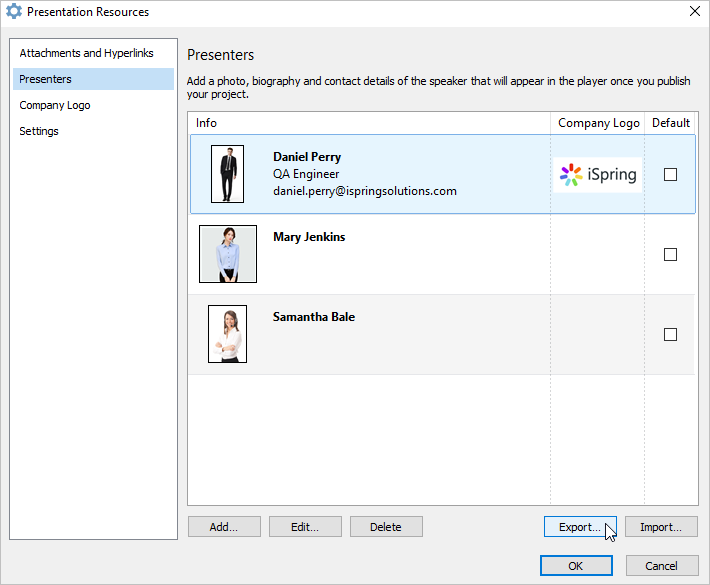The image size is (710, 585).
Task: Tick the Default checkbox for Mary Jenkins
Action: (670, 254)
